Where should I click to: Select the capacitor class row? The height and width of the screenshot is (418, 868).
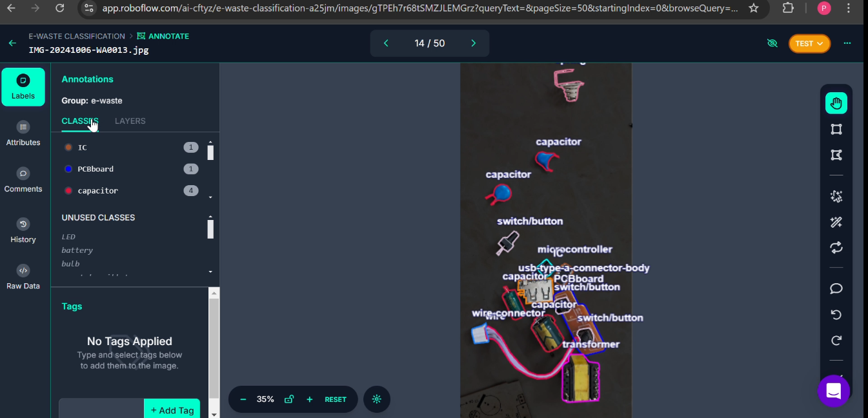(x=131, y=191)
